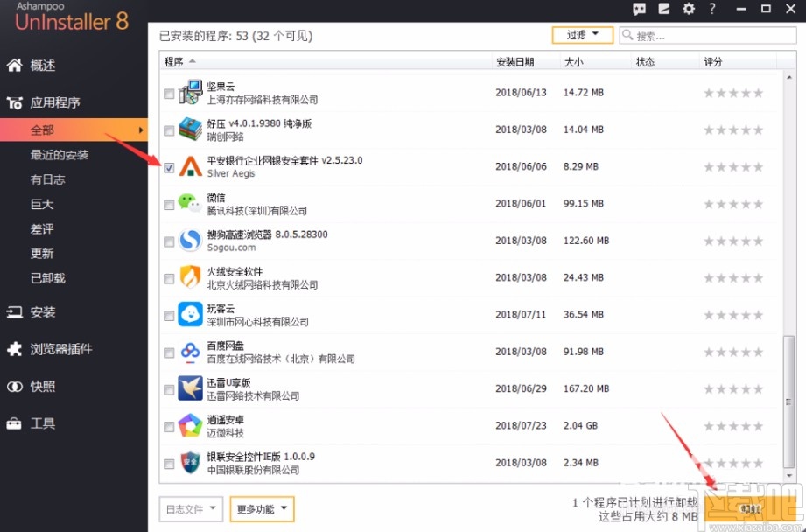This screenshot has height=532, width=806.
Task: Select 更新 in sidebar
Action: (x=42, y=254)
